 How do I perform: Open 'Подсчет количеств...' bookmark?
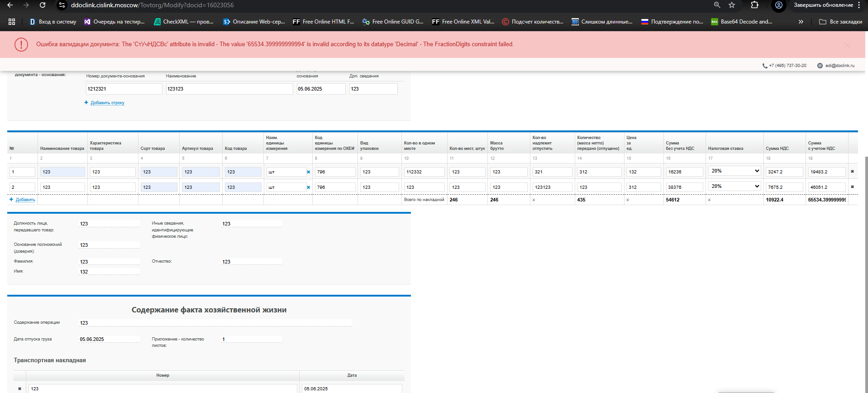point(533,21)
